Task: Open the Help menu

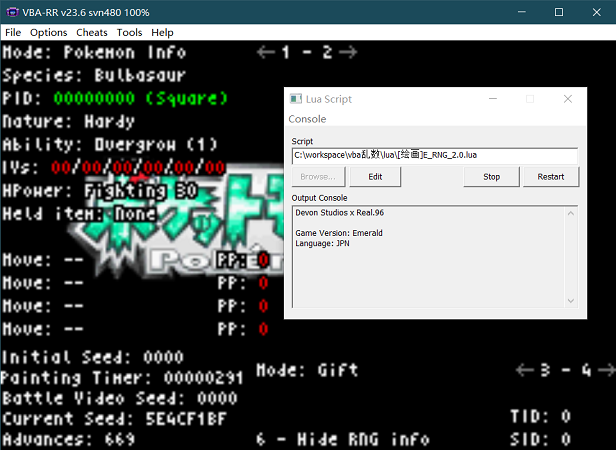Action: click(162, 33)
